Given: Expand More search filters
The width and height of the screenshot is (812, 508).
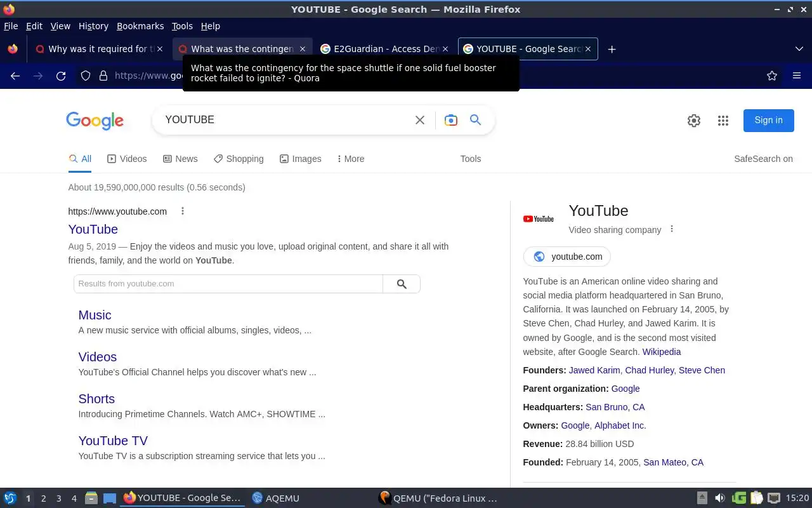Looking at the screenshot, I should 351,159.
